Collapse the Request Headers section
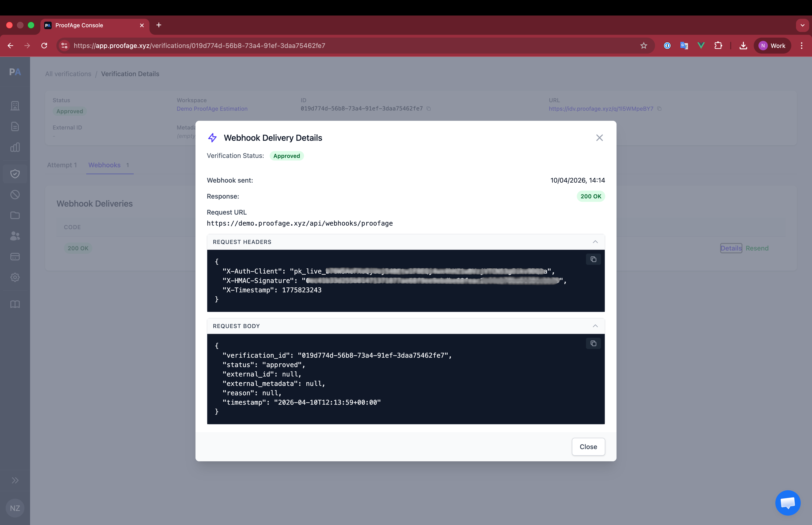The height and width of the screenshot is (525, 812). click(595, 242)
